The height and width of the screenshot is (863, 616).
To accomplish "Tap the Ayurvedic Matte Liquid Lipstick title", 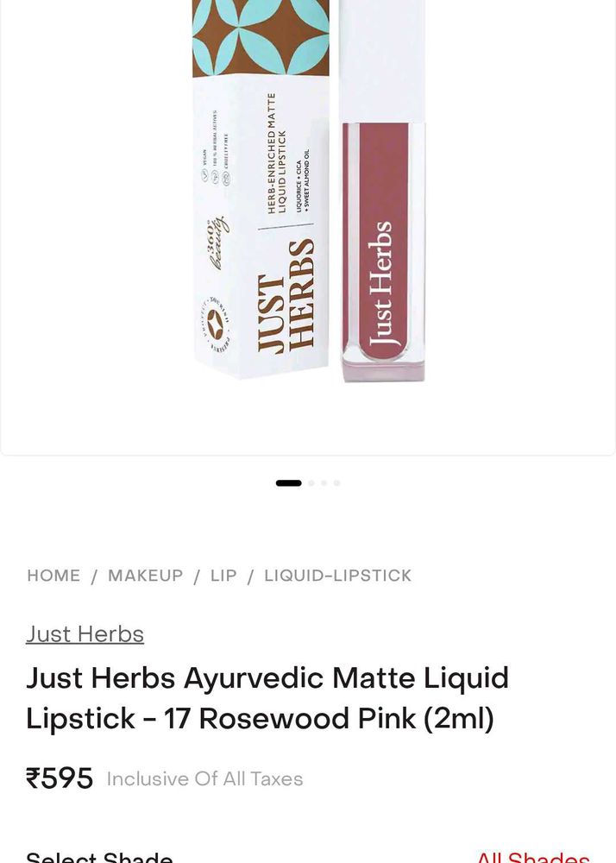I will point(267,698).
